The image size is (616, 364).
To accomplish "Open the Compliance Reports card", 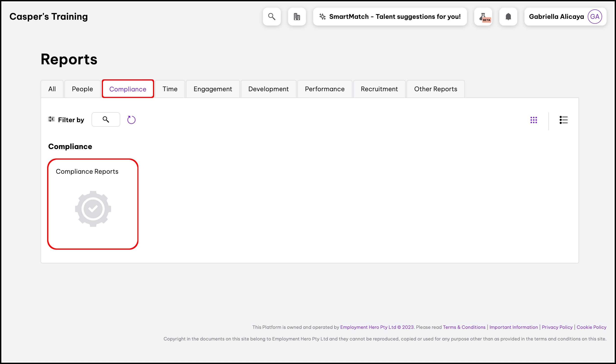I will point(93,204).
